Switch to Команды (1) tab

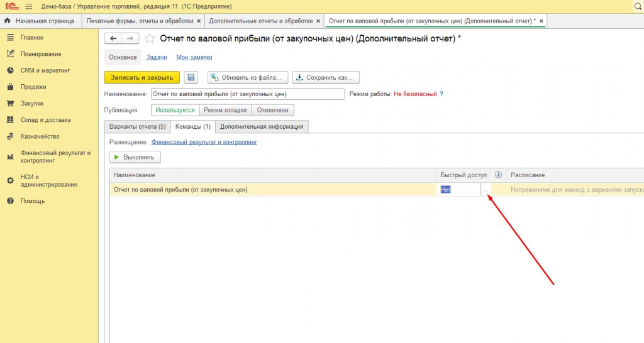pyautogui.click(x=192, y=126)
